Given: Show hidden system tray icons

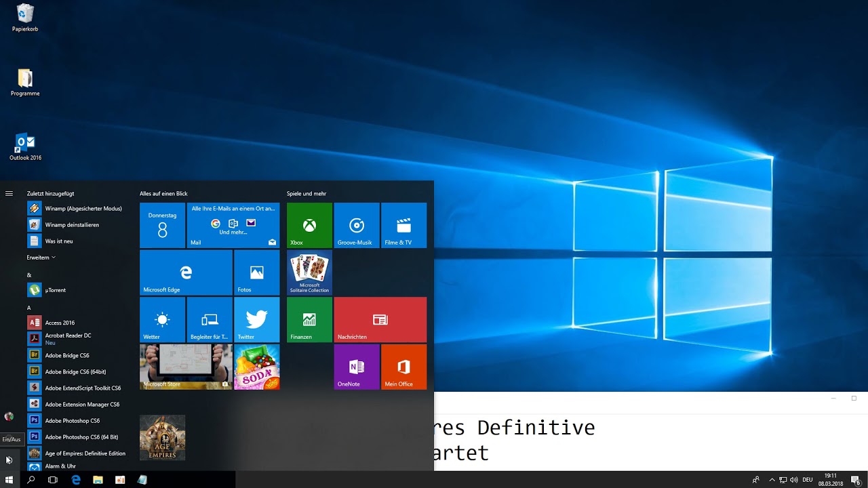Looking at the screenshot, I should tap(772, 480).
